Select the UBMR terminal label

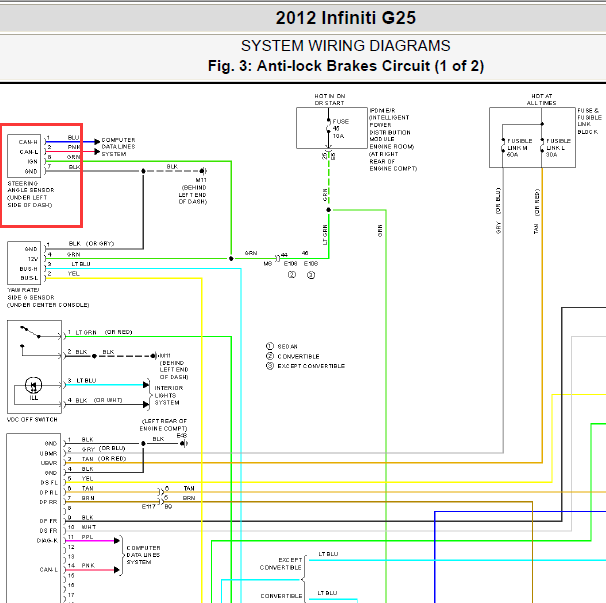48,453
